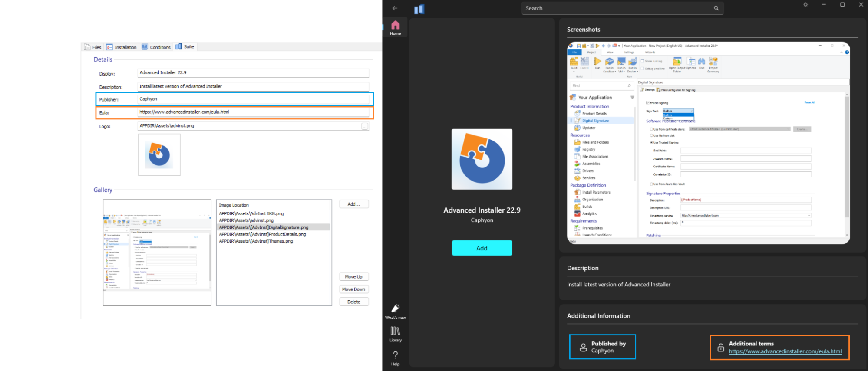Click the Advanced Installer puzzle app icon above the title
Image resolution: width=868 pixels, height=371 pixels.
(x=482, y=159)
